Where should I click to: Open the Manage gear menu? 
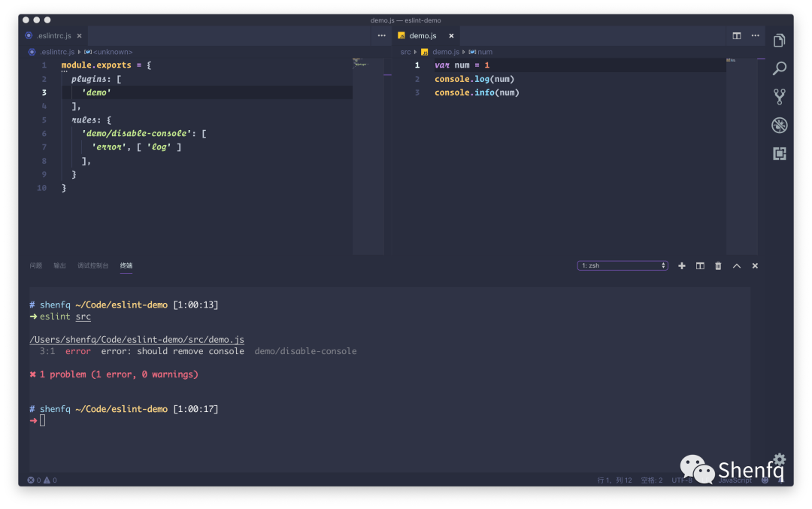point(780,459)
